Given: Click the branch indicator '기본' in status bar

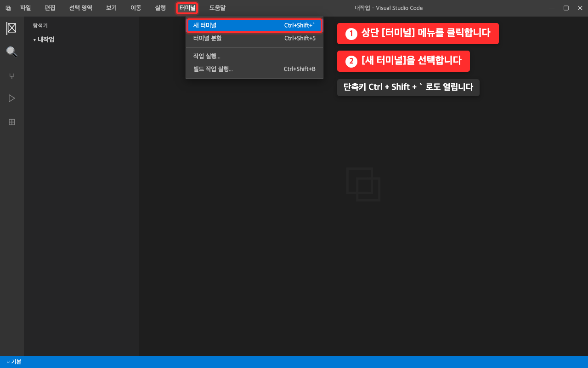Looking at the screenshot, I should (x=14, y=362).
